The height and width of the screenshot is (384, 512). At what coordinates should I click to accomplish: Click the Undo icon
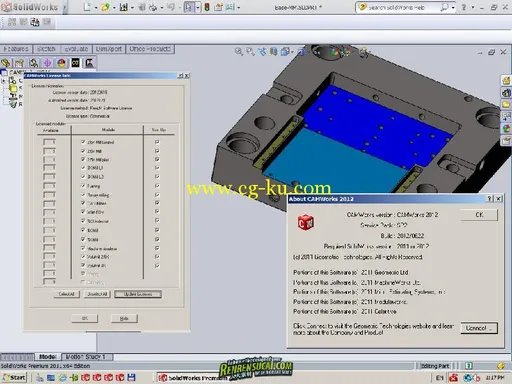click(x=171, y=7)
